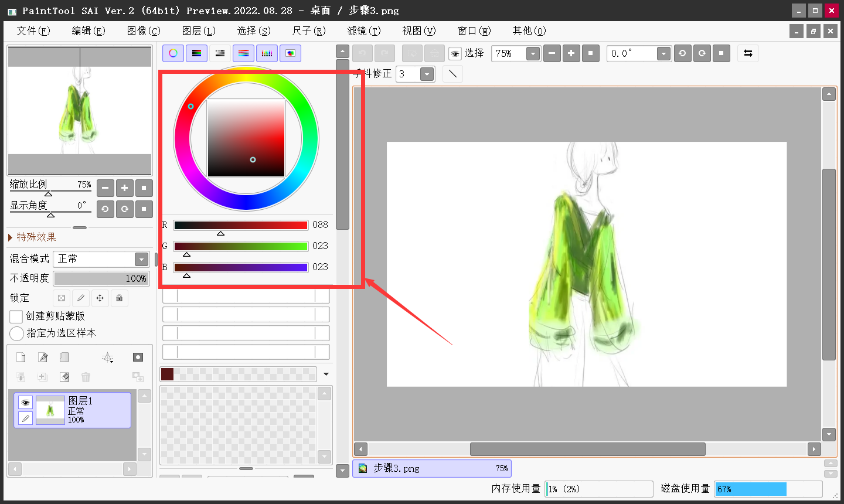
Task: Toggle lock for preserving opacity
Action: coord(62,298)
